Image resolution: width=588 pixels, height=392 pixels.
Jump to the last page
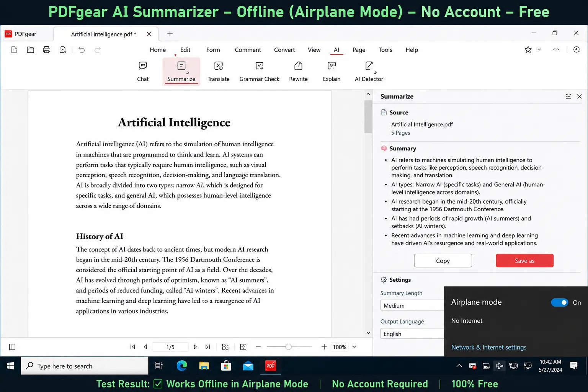tap(208, 347)
